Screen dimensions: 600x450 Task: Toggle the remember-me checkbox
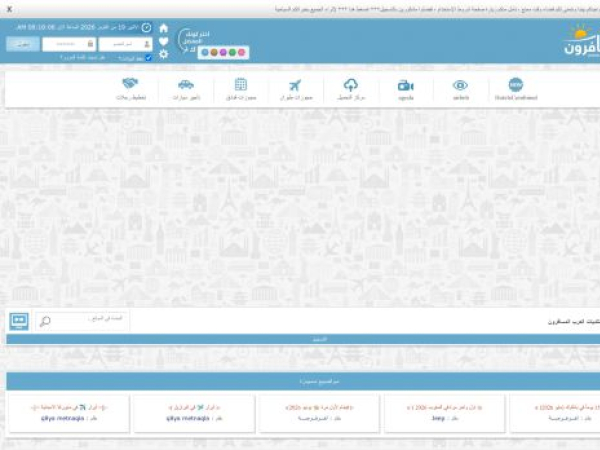point(148,58)
